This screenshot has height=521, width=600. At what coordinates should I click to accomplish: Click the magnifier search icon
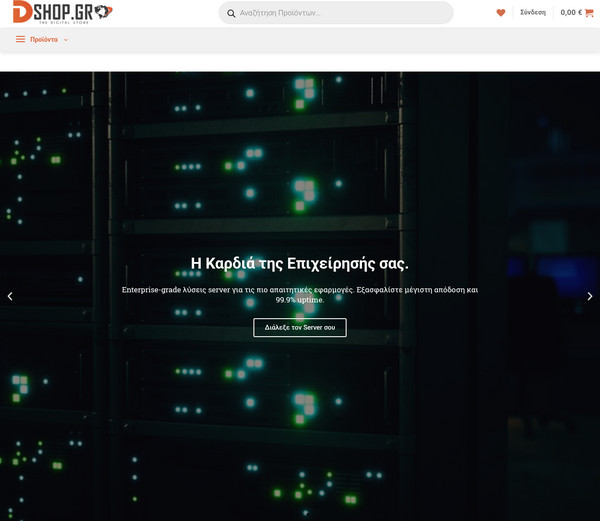pos(231,13)
